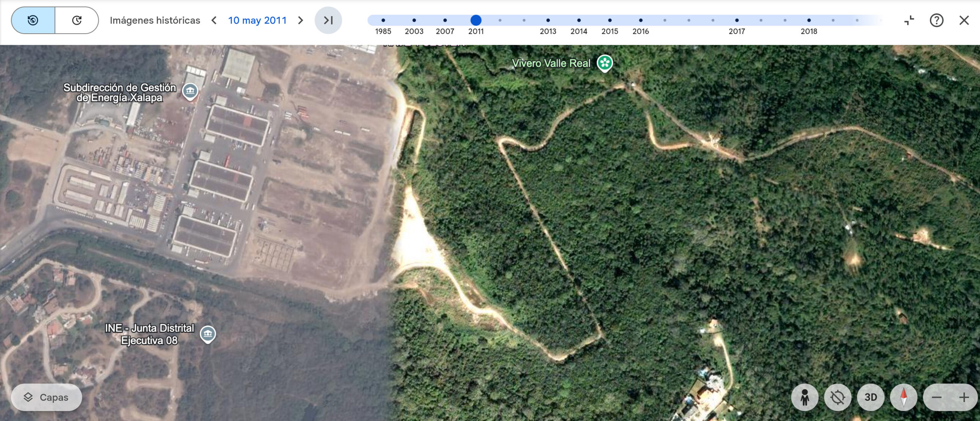
Task: Close the historical imagery bar
Action: coord(964,20)
